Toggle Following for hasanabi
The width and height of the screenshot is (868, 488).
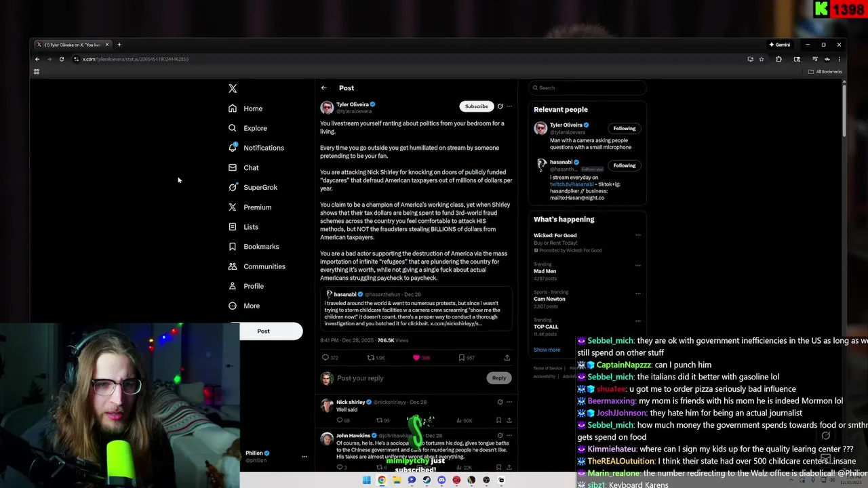point(625,165)
